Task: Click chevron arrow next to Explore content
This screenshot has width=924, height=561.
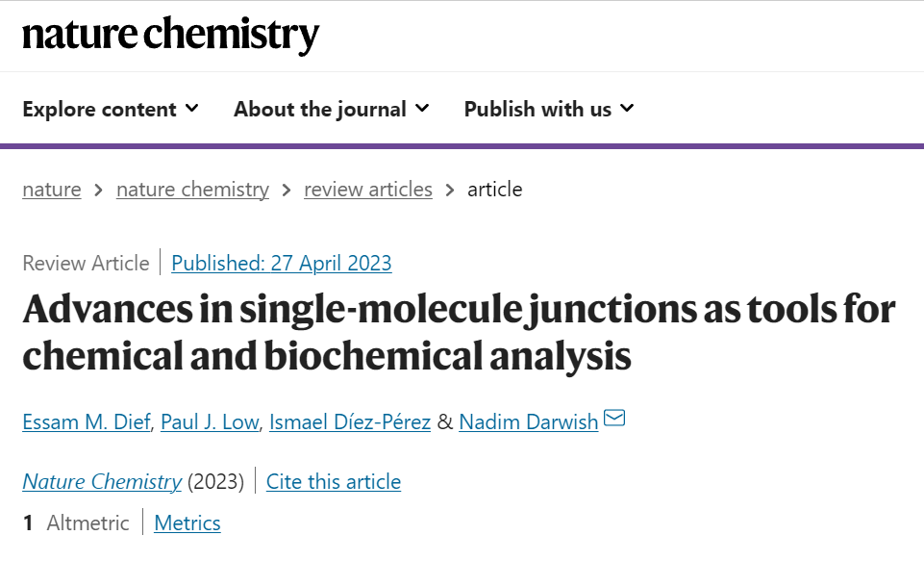Action: click(x=192, y=109)
